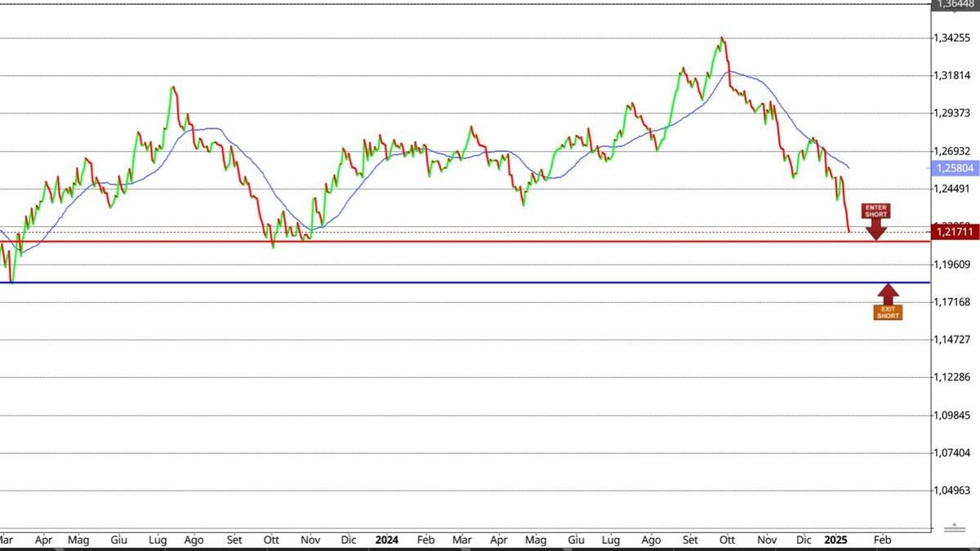Click the 1,12286 price axis label
Image resolution: width=980 pixels, height=551 pixels.
tap(954, 377)
